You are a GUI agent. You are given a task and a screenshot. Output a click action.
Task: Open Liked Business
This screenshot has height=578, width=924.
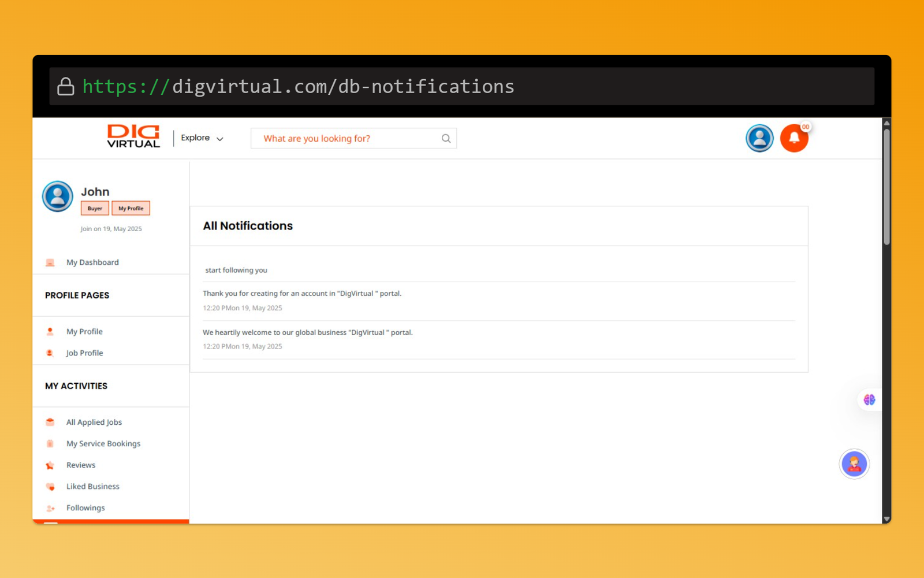93,487
